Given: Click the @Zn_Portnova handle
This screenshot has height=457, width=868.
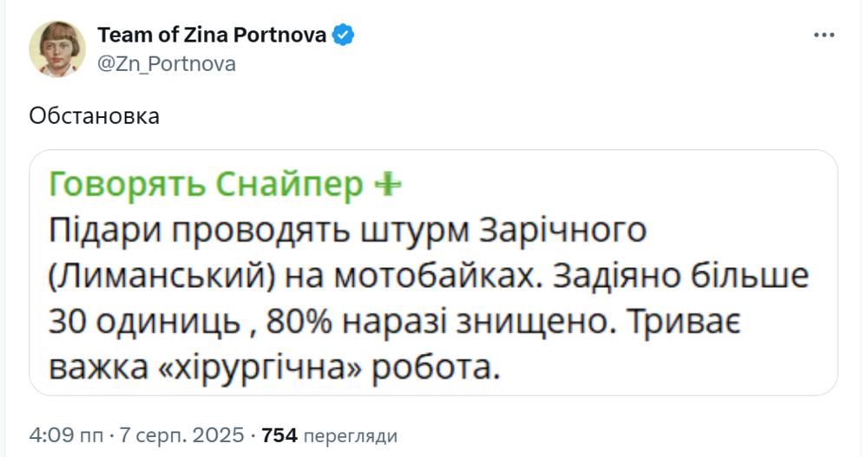Looking at the screenshot, I should point(167,64).
